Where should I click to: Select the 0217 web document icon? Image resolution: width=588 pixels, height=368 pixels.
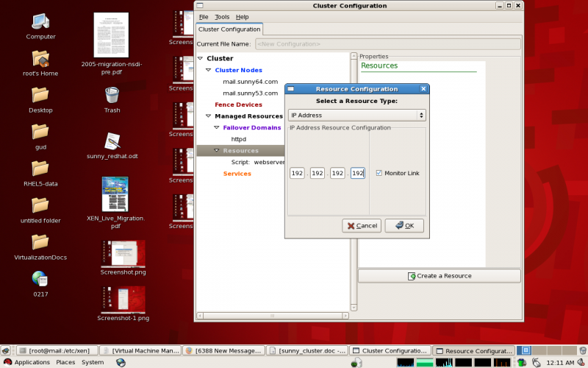point(40,279)
